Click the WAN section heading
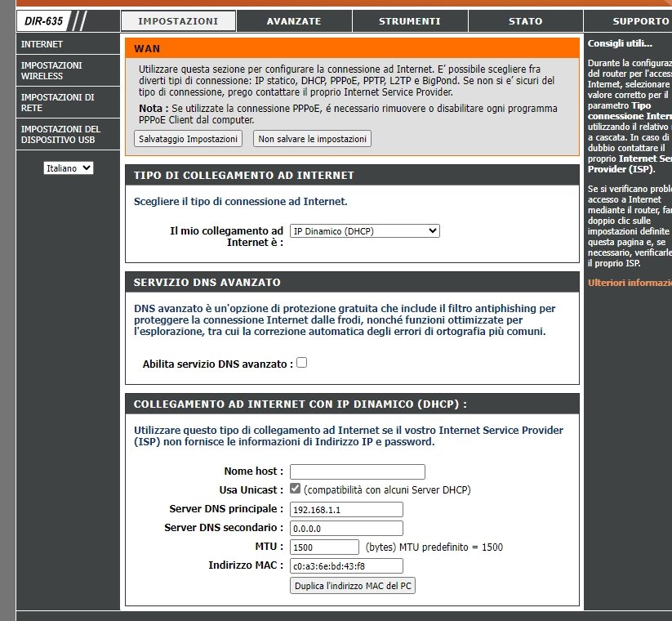This screenshot has height=621, width=672. coord(147,48)
